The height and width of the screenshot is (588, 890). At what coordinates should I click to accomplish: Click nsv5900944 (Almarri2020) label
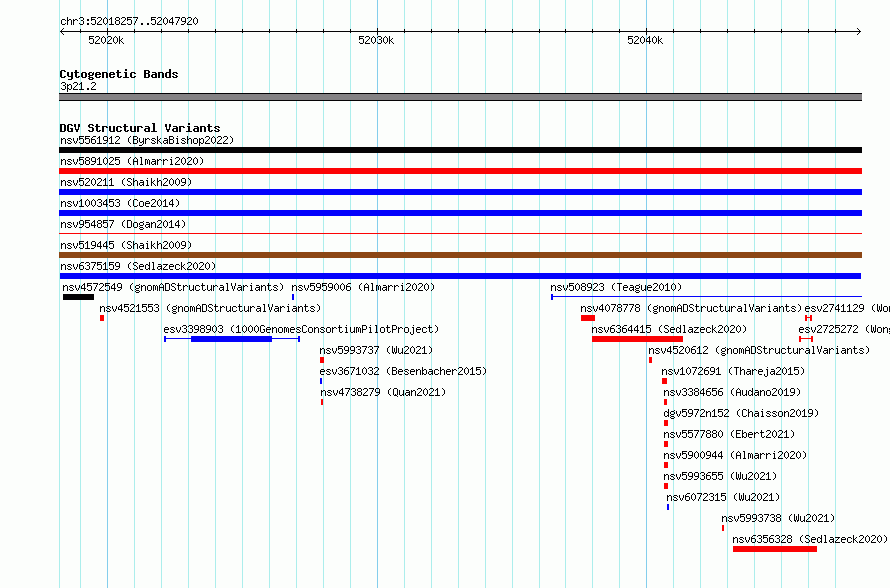(x=735, y=455)
